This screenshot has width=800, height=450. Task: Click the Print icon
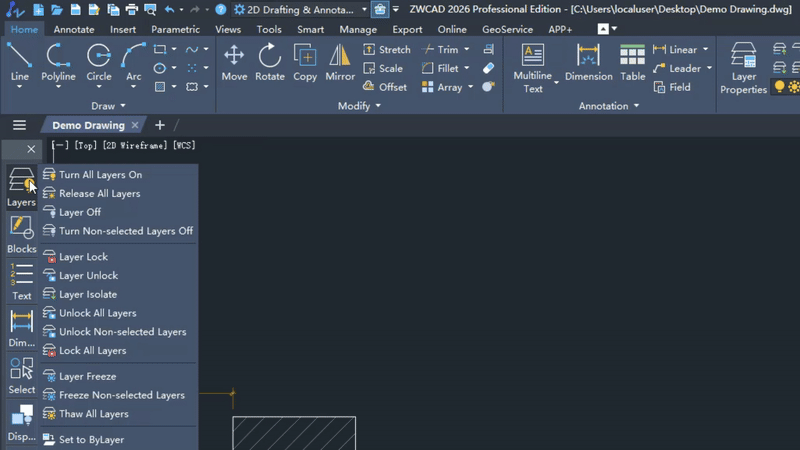132,9
